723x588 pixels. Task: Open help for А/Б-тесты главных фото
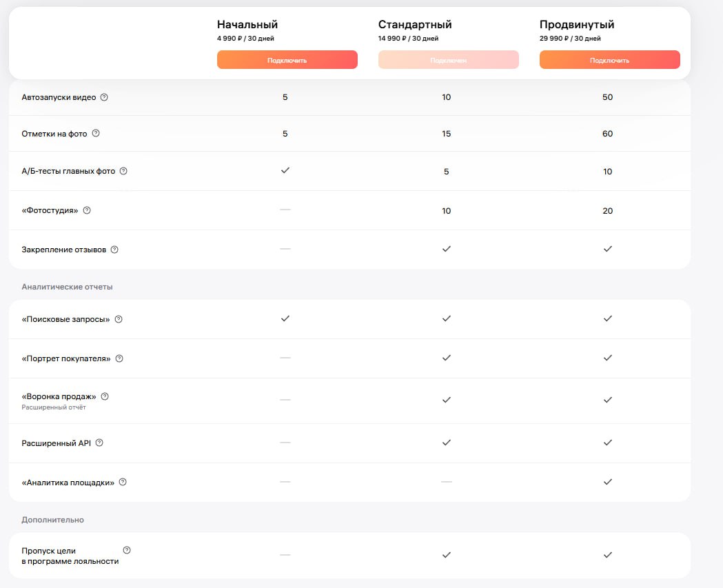(123, 171)
